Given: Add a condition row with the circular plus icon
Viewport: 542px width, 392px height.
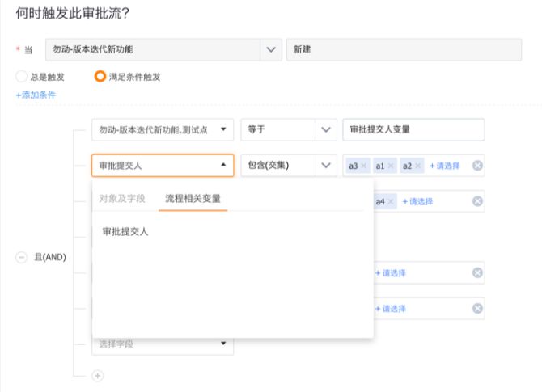Looking at the screenshot, I should [x=97, y=376].
